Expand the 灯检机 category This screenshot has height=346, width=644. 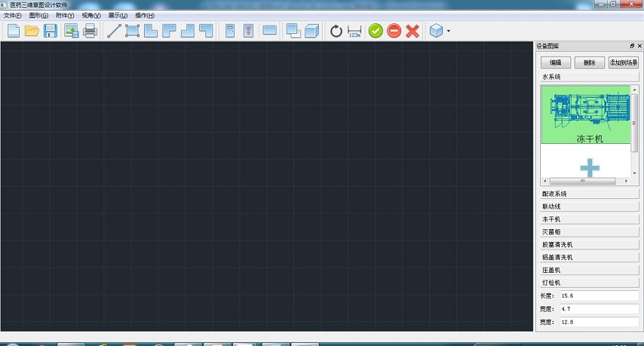point(589,282)
